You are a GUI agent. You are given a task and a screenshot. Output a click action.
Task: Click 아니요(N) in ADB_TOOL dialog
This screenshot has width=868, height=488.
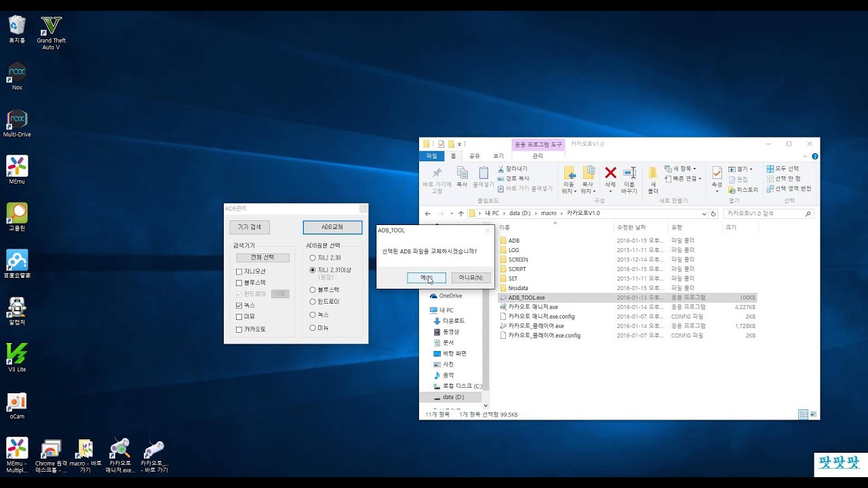click(471, 277)
